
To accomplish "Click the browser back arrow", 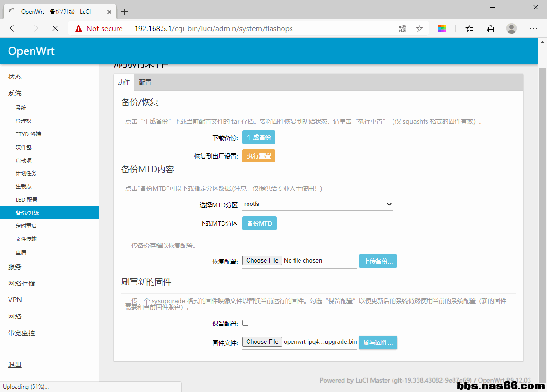I will [x=14, y=28].
